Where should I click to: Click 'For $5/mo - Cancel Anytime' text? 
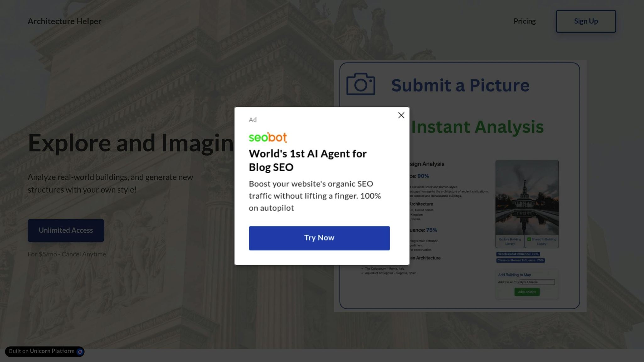(x=67, y=254)
